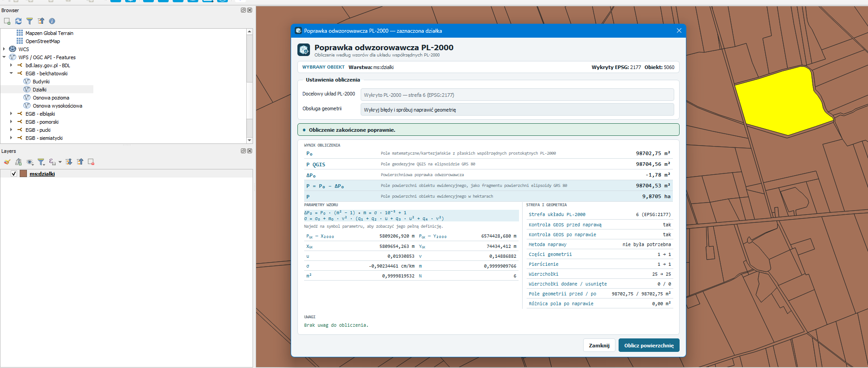The width and height of the screenshot is (868, 368).
Task: Collapse all items in Browser panel
Action: 41,21
